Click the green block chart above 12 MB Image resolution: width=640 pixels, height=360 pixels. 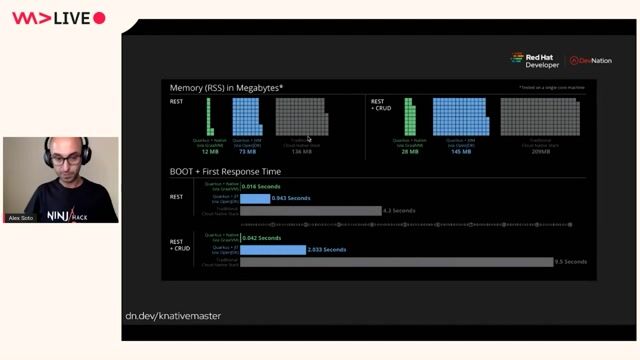(210, 117)
